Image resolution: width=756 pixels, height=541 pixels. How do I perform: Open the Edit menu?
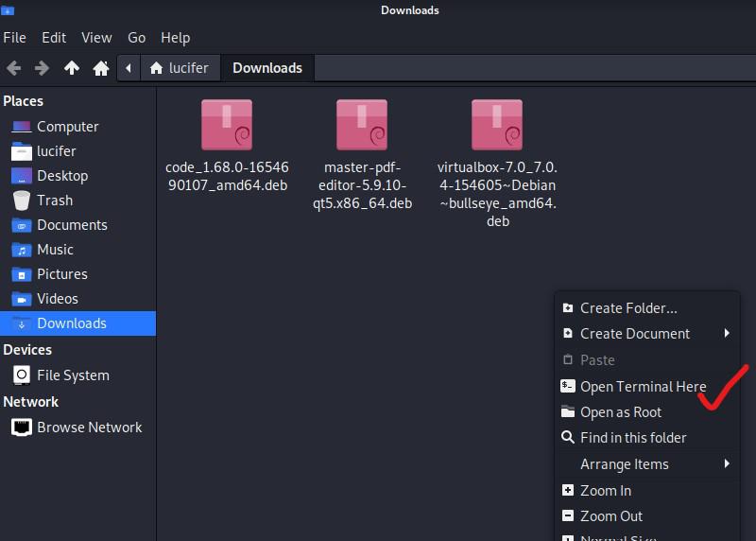(x=54, y=38)
